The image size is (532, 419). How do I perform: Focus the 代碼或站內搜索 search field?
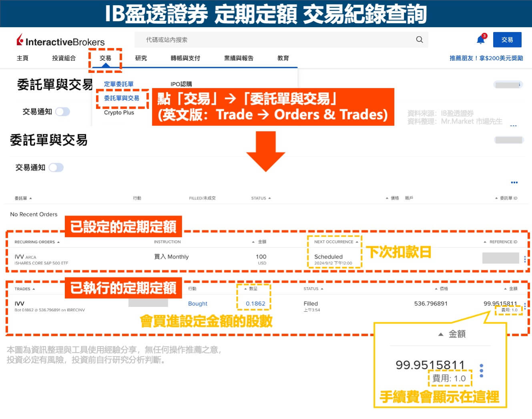click(x=281, y=40)
